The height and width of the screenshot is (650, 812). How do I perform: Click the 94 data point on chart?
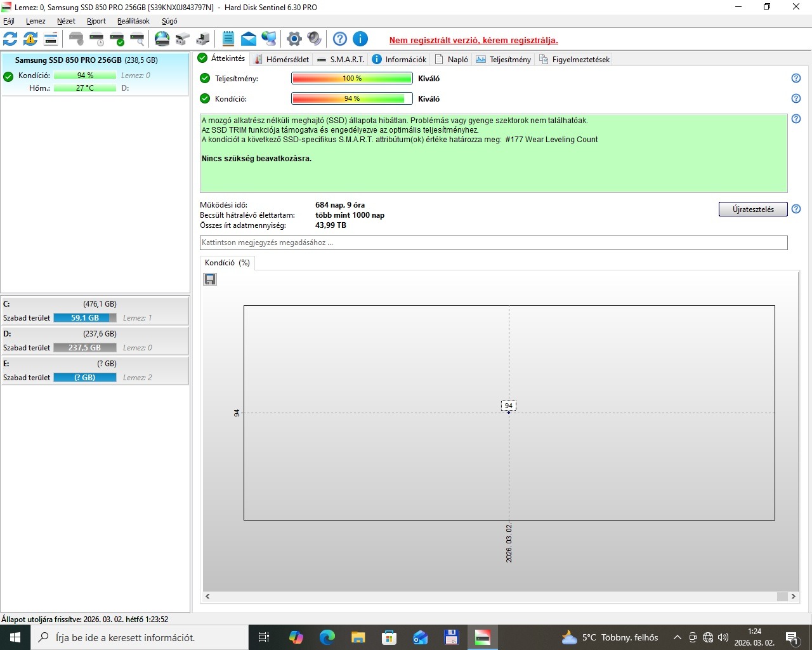pos(509,412)
